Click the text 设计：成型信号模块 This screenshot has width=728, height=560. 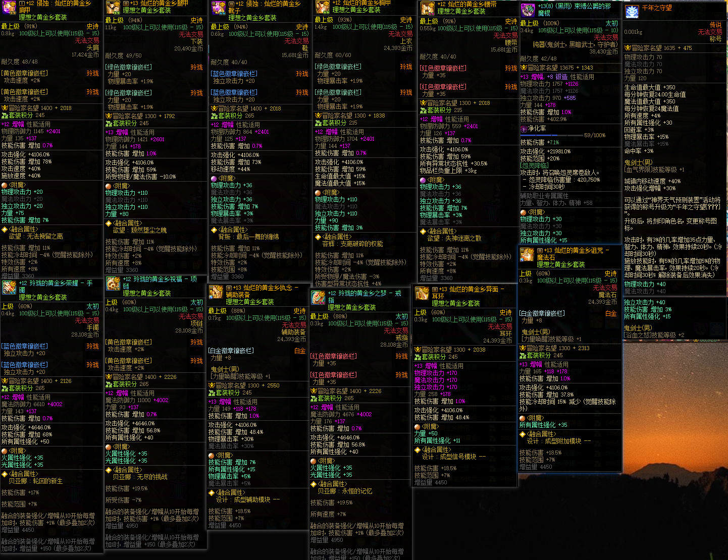449,457
